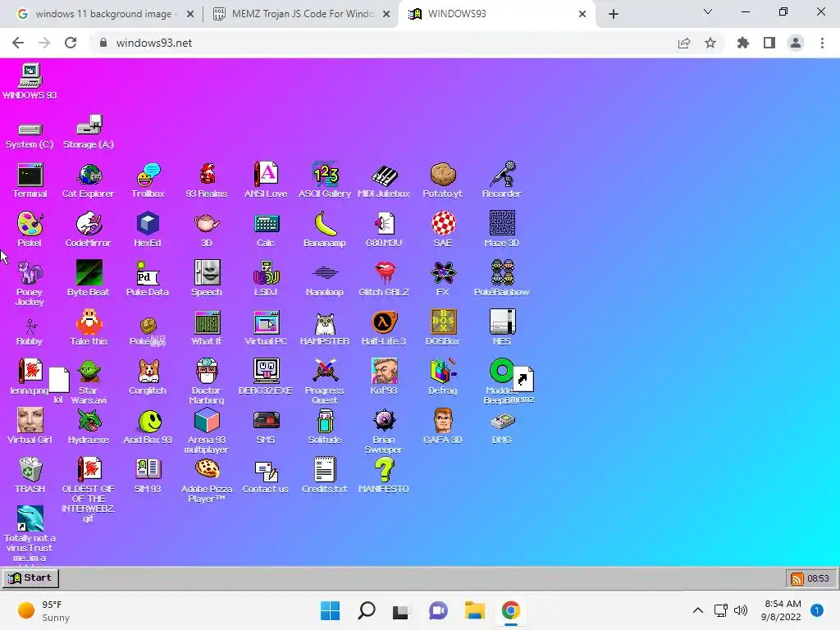Launch Cat Explorer browser icon
Screen dimensions: 840x630
[x=89, y=180]
